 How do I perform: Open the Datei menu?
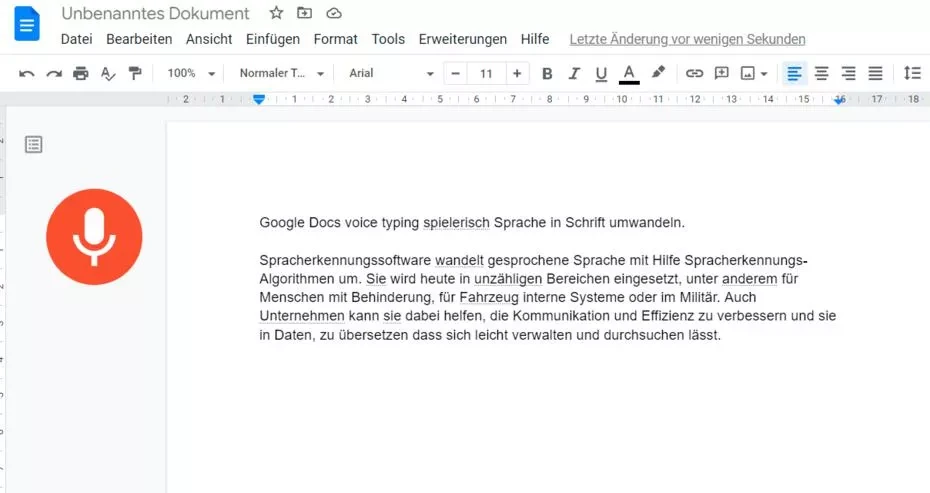coord(77,39)
